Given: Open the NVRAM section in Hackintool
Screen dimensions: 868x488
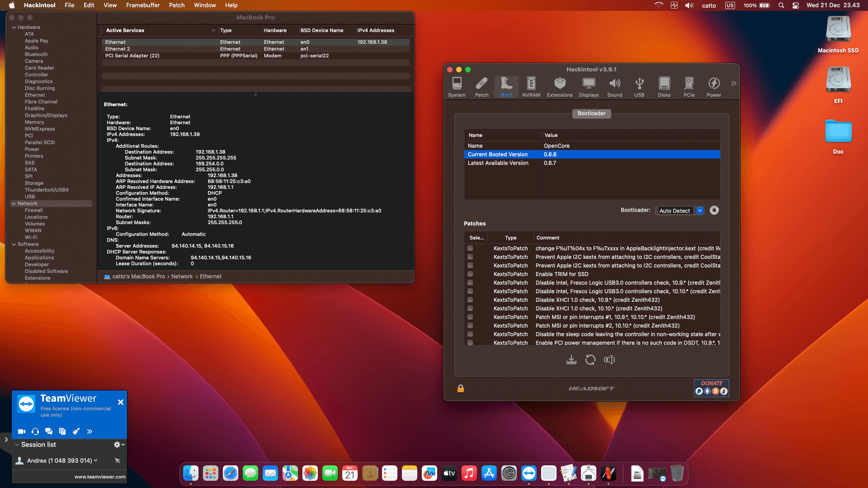Looking at the screenshot, I should tap(531, 87).
